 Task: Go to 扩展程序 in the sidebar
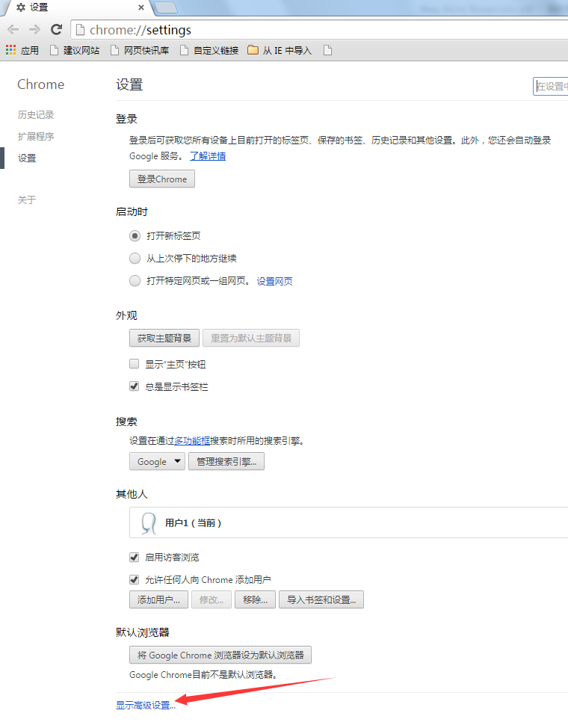[x=36, y=137]
